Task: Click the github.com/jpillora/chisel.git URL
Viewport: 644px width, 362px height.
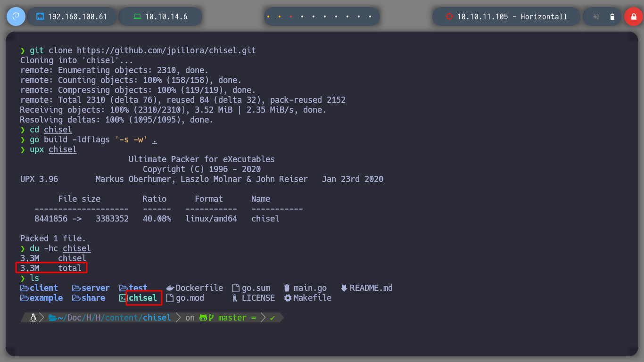Action: (x=166, y=50)
